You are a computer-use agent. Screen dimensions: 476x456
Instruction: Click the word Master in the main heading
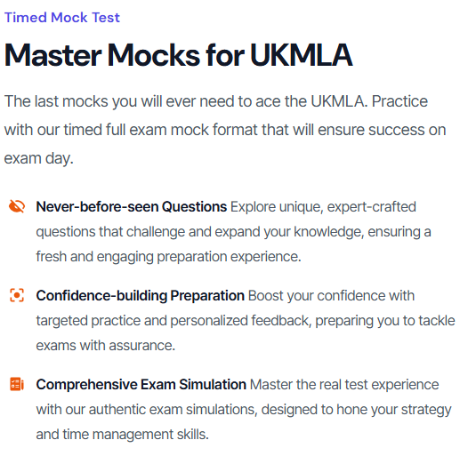(53, 55)
